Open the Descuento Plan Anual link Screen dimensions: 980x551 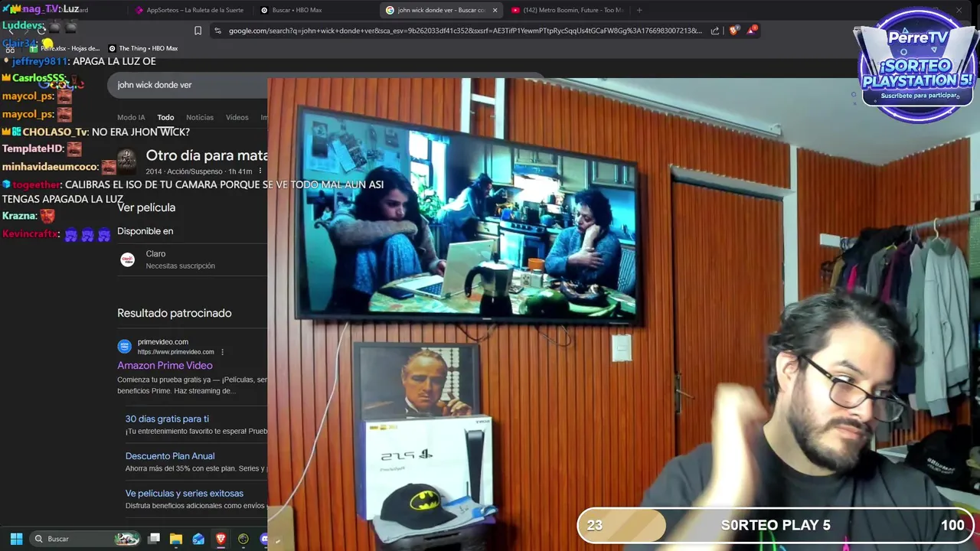[170, 456]
